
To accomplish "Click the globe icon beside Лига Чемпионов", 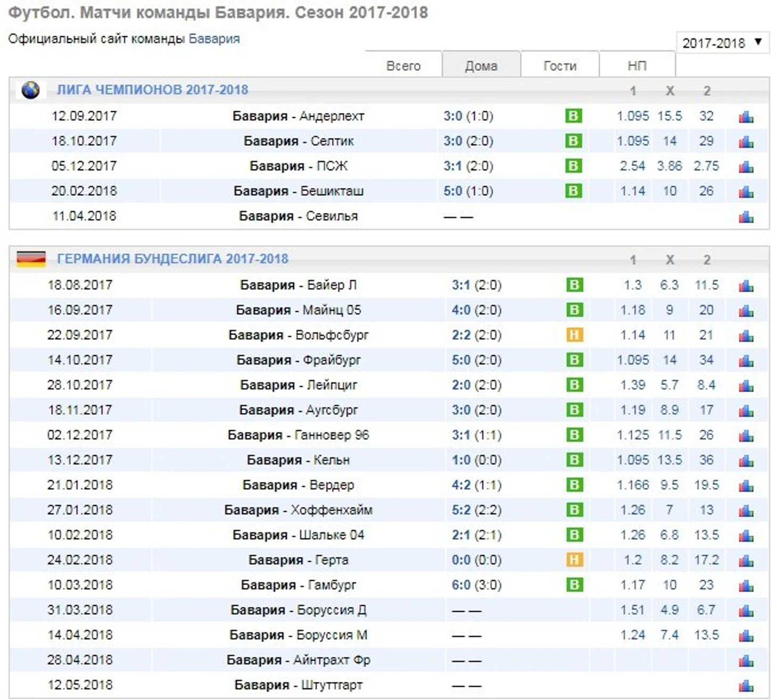I will [30, 90].
